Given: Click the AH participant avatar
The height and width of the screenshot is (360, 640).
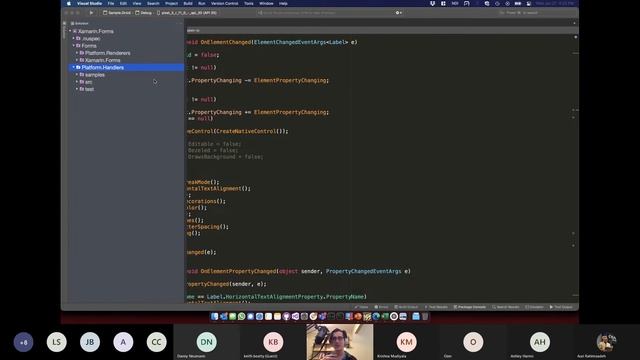Looking at the screenshot, I should tap(540, 342).
